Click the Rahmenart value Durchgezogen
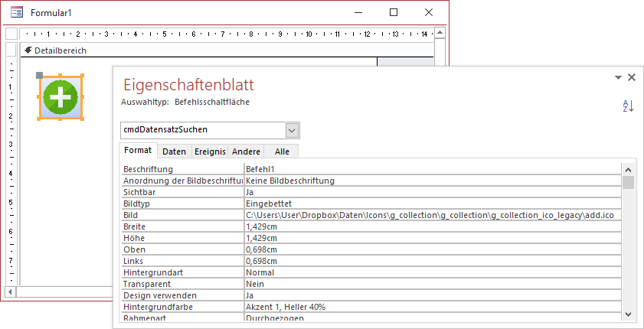This screenshot has width=644, height=329. pyautogui.click(x=433, y=318)
